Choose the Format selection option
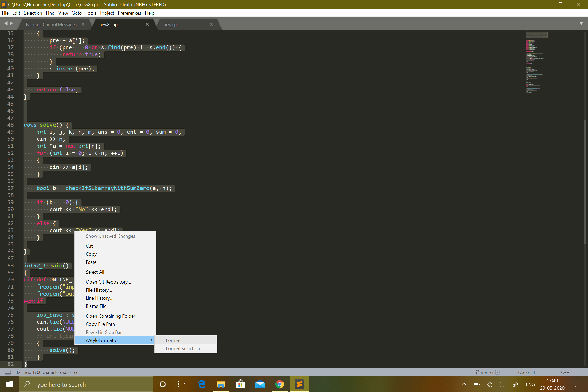 tap(183, 348)
